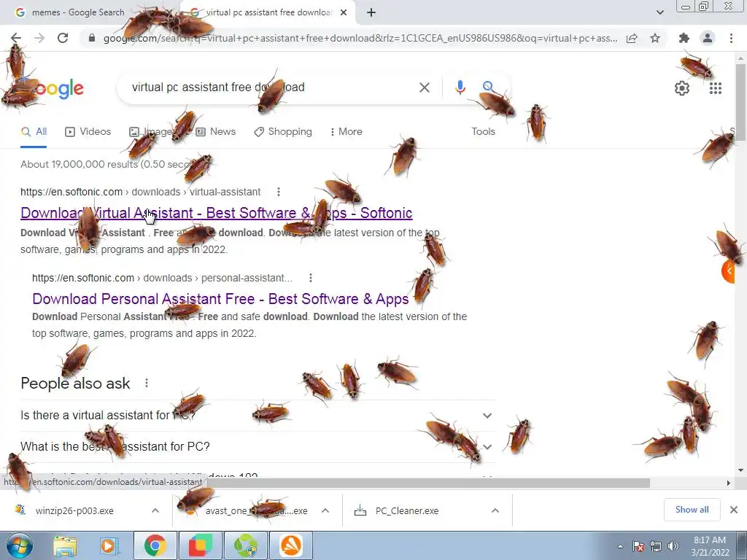Screen dimensions: 747x560
Task: Select the Shopping results tab
Action: point(283,132)
